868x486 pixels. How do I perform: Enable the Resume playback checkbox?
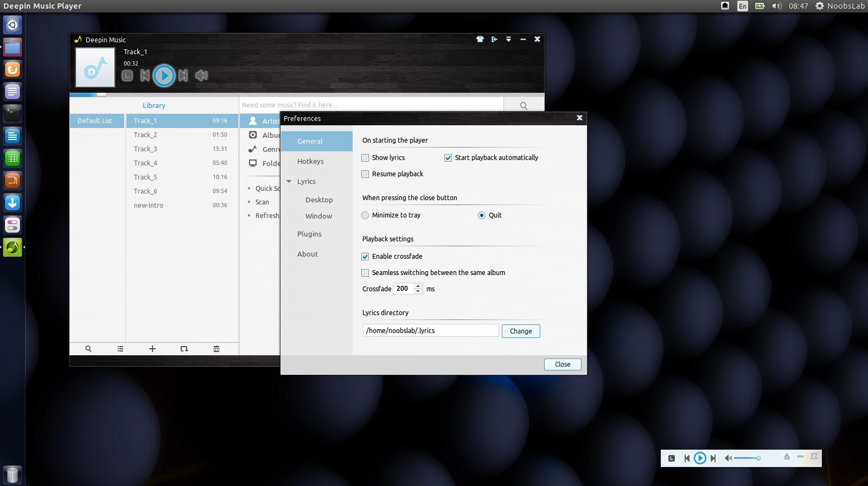pos(365,174)
